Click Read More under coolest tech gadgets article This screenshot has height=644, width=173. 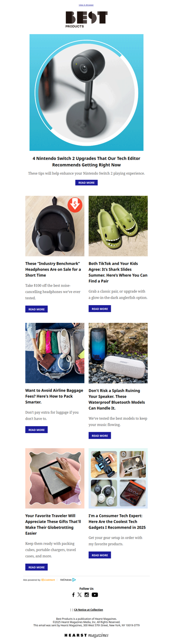click(x=100, y=555)
